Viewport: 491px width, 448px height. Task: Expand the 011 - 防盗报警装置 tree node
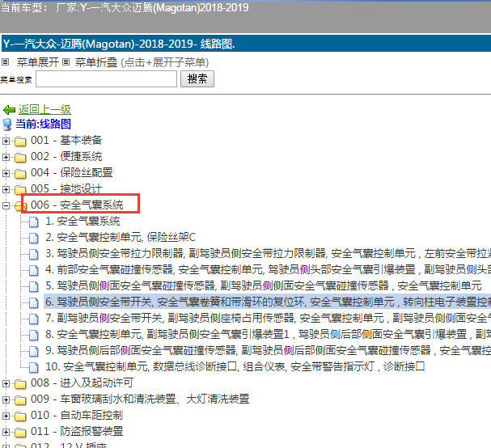[6, 433]
